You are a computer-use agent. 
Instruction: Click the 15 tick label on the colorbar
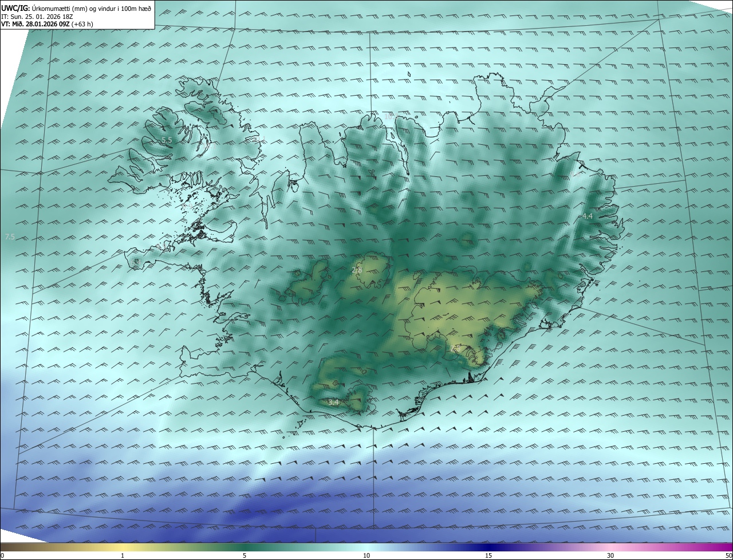point(488,555)
